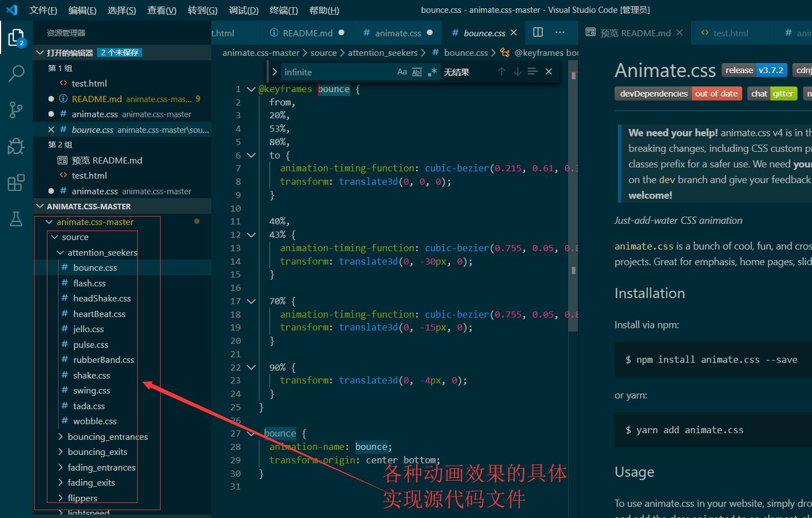Open the Source Control view
This screenshot has height=518, width=812.
(x=16, y=109)
